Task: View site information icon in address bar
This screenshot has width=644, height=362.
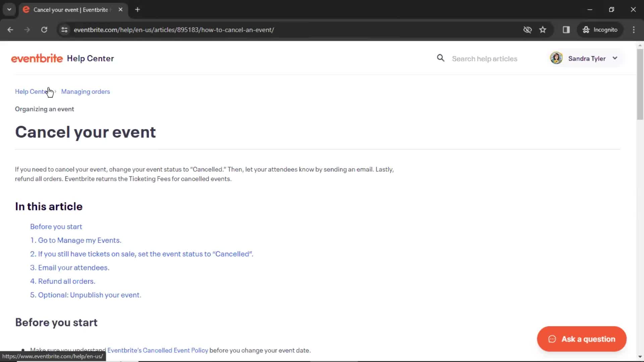Action: (64, 30)
